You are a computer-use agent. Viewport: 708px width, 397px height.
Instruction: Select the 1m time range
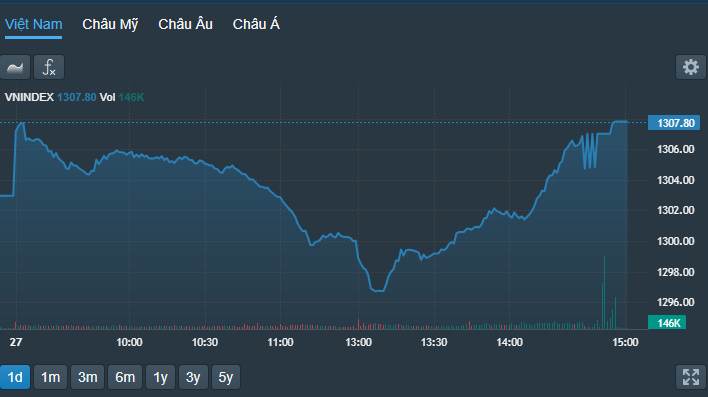pyautogui.click(x=51, y=377)
